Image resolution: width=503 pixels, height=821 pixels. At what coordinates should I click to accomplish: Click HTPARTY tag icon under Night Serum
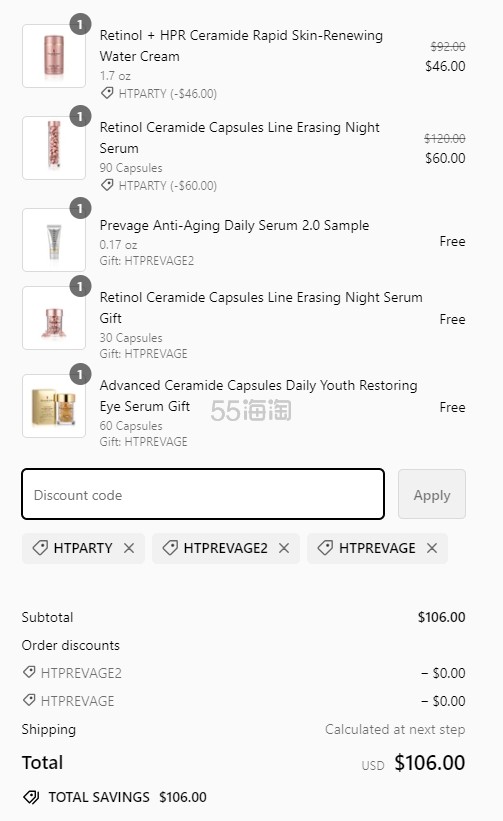pos(107,185)
